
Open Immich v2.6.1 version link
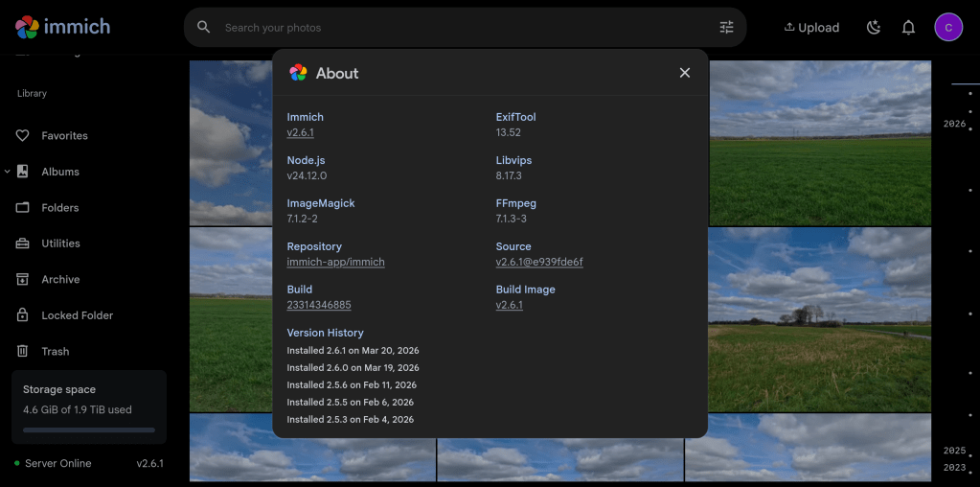click(x=300, y=132)
